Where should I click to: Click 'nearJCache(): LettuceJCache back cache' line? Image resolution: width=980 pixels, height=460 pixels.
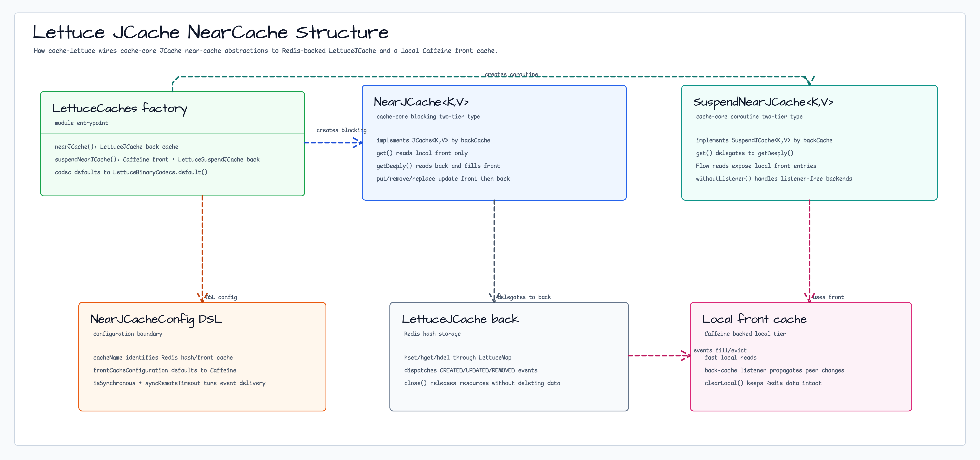tap(116, 147)
